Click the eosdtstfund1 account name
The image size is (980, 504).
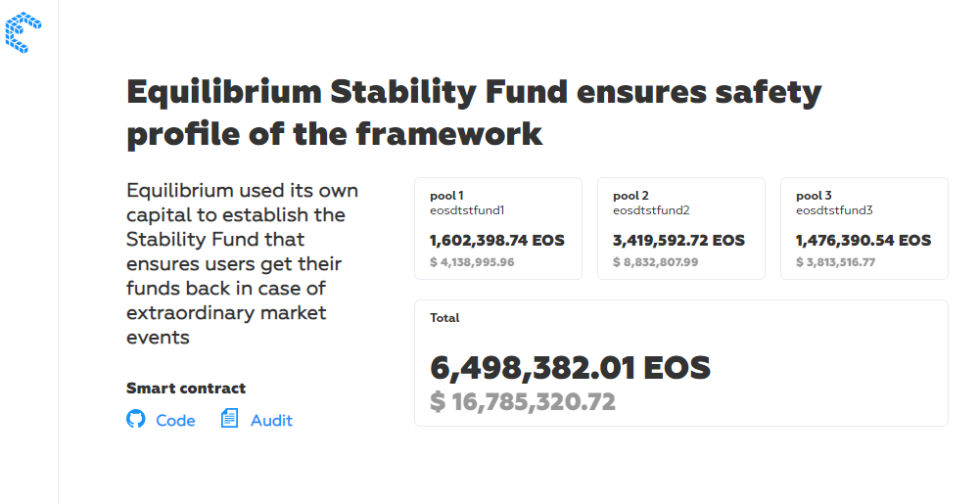(x=467, y=210)
